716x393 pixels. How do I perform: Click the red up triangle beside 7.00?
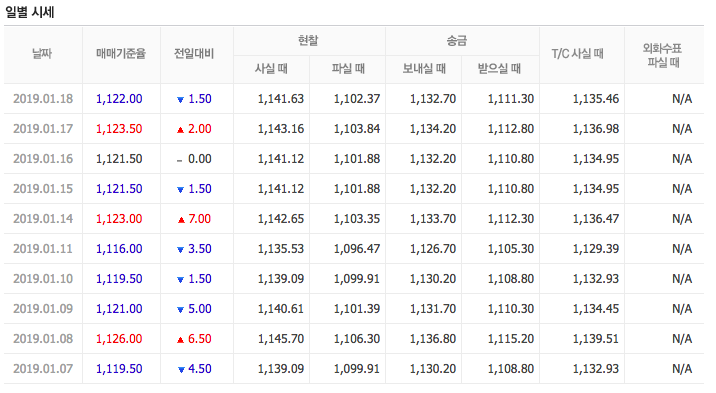[x=181, y=220]
